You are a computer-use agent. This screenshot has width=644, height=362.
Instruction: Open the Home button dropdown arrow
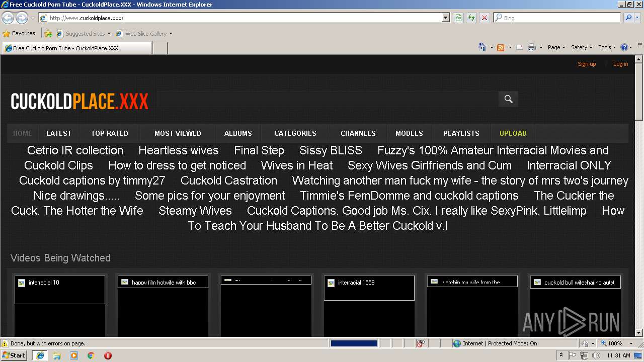492,47
